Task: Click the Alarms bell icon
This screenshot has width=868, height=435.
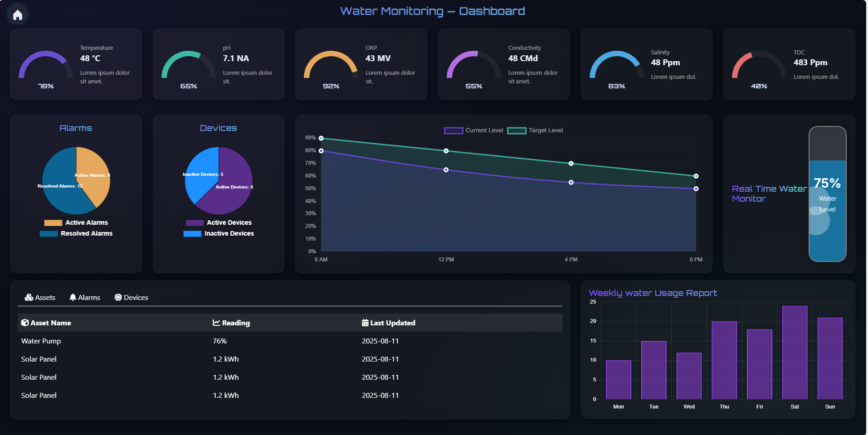Action: pyautogui.click(x=73, y=297)
